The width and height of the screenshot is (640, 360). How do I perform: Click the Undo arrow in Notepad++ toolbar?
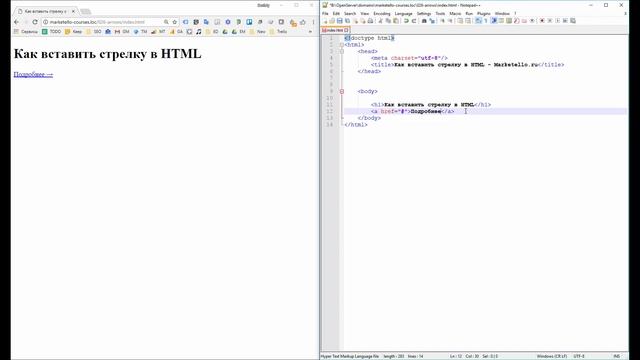(406, 21)
